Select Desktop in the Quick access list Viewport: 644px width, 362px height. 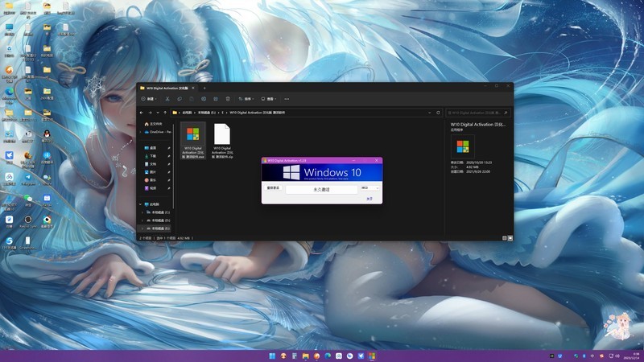click(153, 148)
